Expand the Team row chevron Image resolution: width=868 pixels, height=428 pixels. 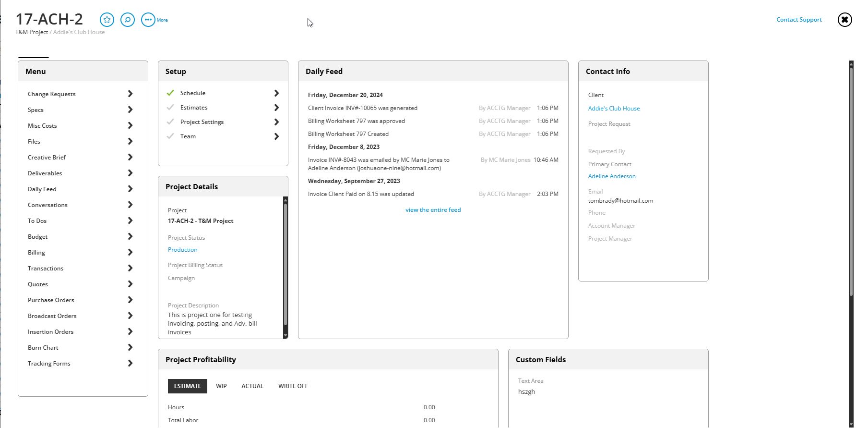pos(276,136)
